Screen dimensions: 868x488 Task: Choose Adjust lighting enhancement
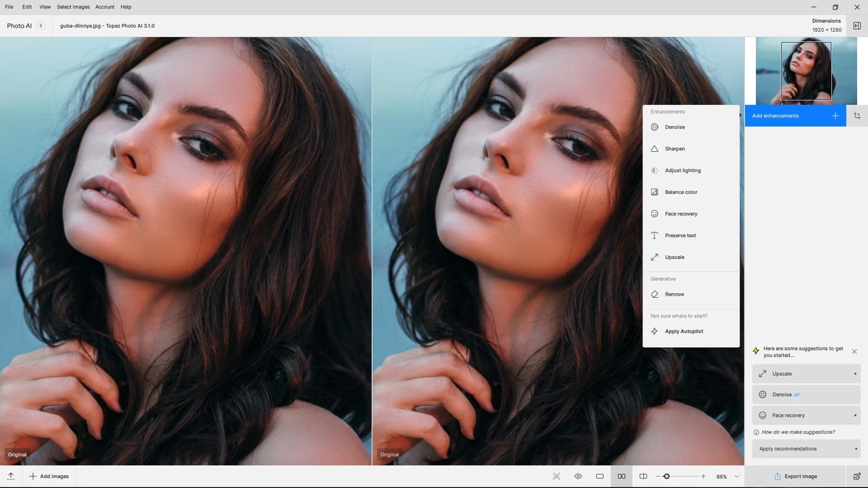click(691, 171)
